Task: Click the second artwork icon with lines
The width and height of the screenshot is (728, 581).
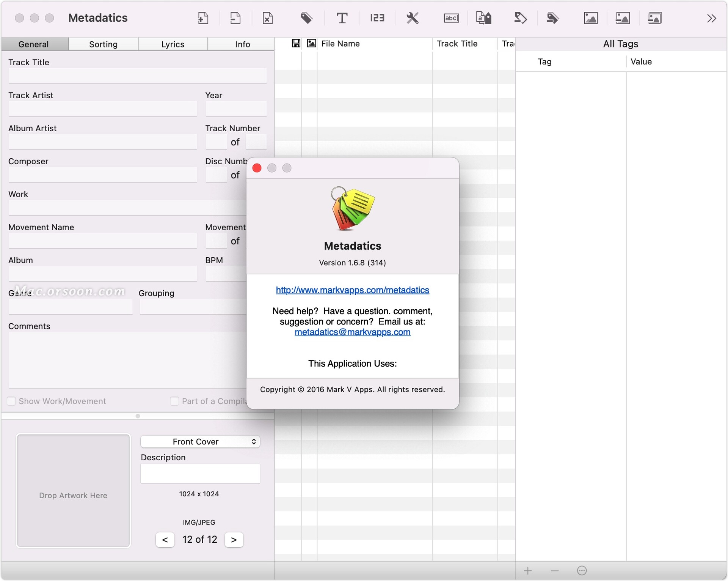Action: pos(622,18)
